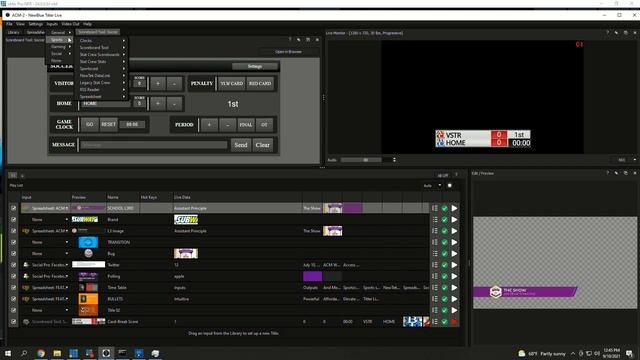
Task: Open list options icon for Cash Break Score row
Action: (x=435, y=322)
